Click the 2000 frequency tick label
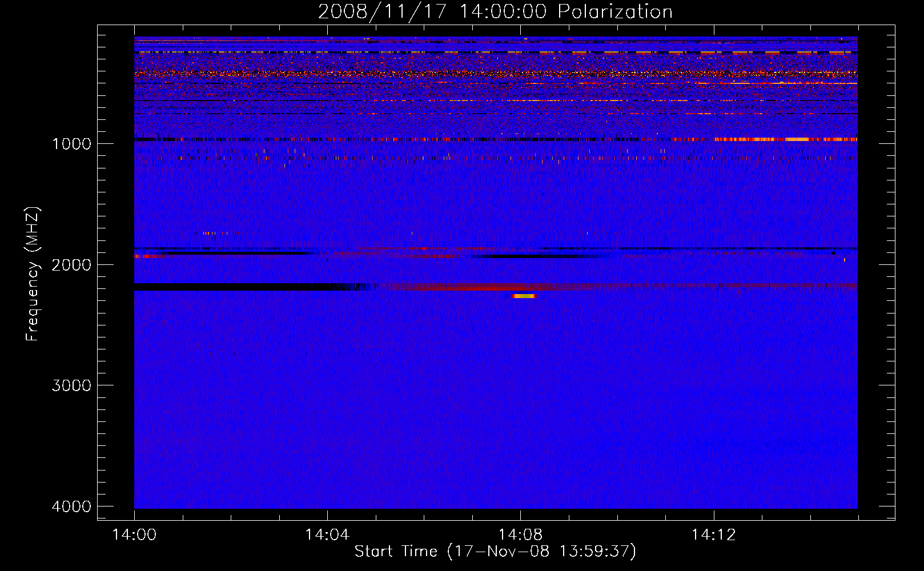 click(72, 265)
